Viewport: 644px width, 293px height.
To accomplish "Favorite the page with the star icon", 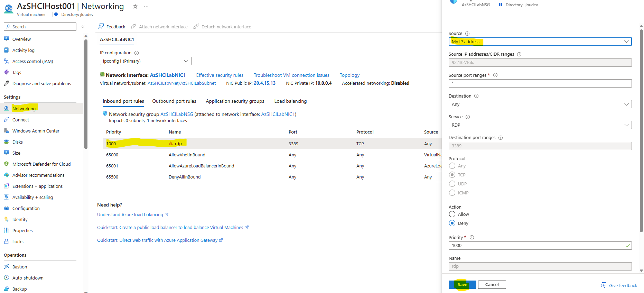I will tap(135, 6).
